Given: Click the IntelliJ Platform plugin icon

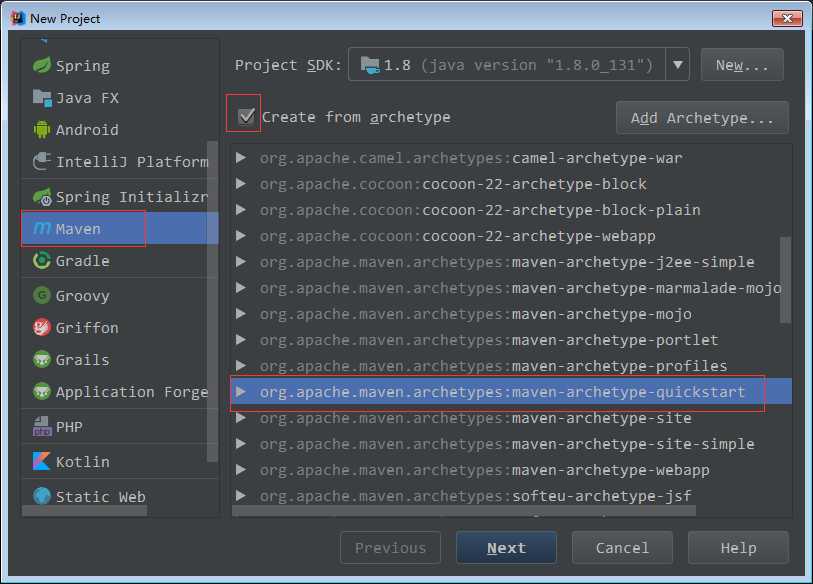Looking at the screenshot, I should point(41,161).
